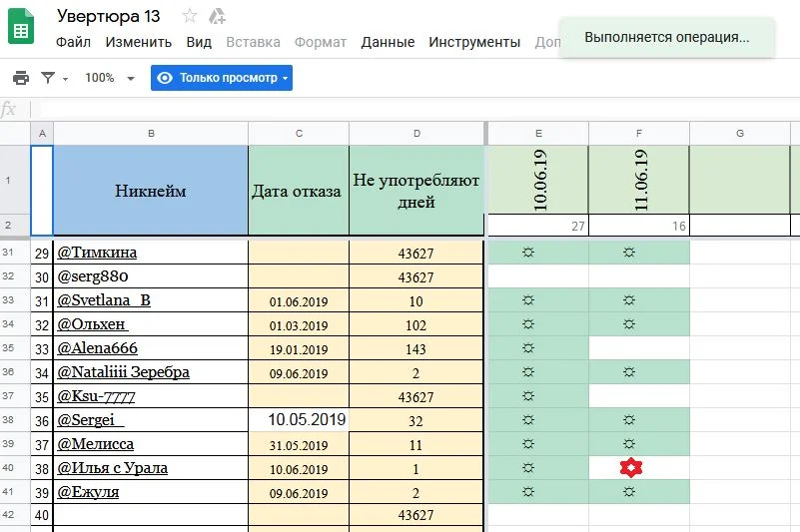Click the 10.06.19 sun mark for @Alena666
Viewport: 800px width, 532px height.
(528, 348)
